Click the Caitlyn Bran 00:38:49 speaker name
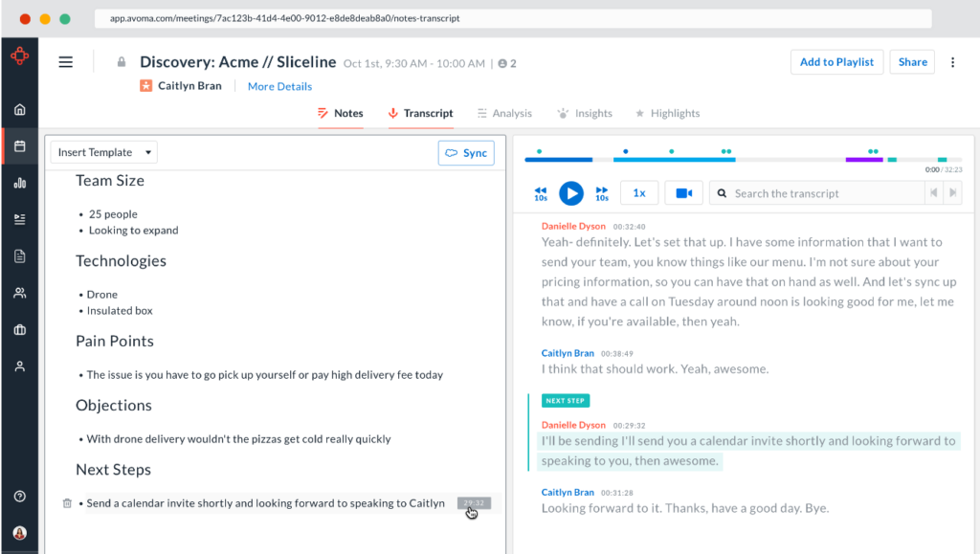 coord(568,353)
